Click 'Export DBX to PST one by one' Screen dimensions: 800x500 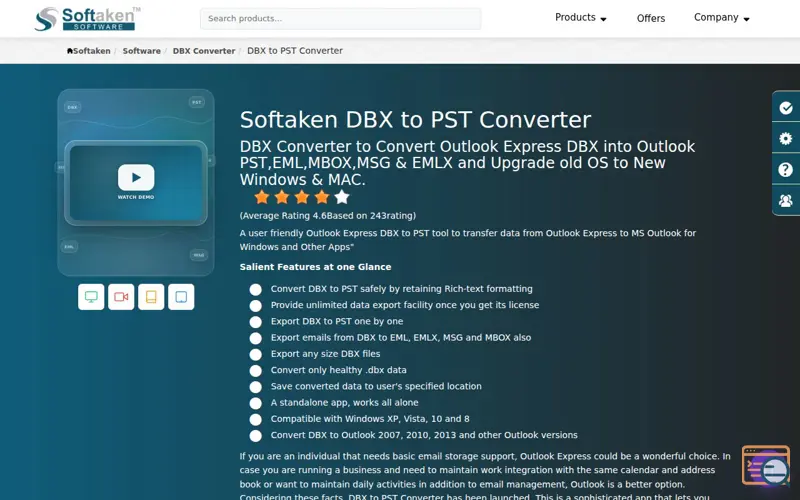pos(337,321)
